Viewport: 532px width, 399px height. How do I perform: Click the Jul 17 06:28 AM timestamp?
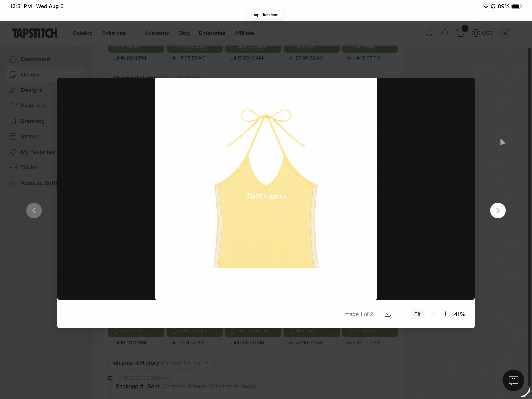188,58
